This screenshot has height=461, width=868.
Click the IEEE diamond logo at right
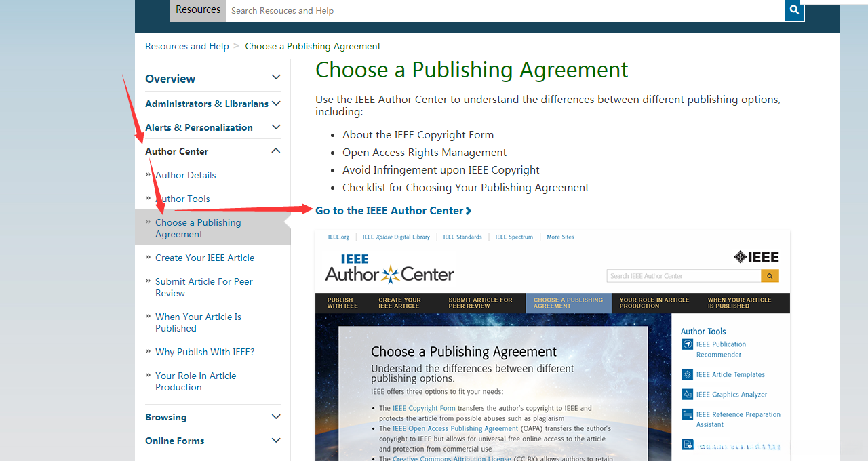tap(756, 257)
